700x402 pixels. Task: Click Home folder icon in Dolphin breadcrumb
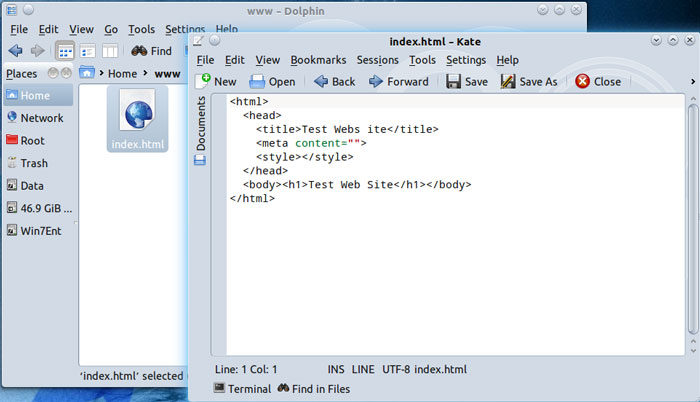(87, 72)
